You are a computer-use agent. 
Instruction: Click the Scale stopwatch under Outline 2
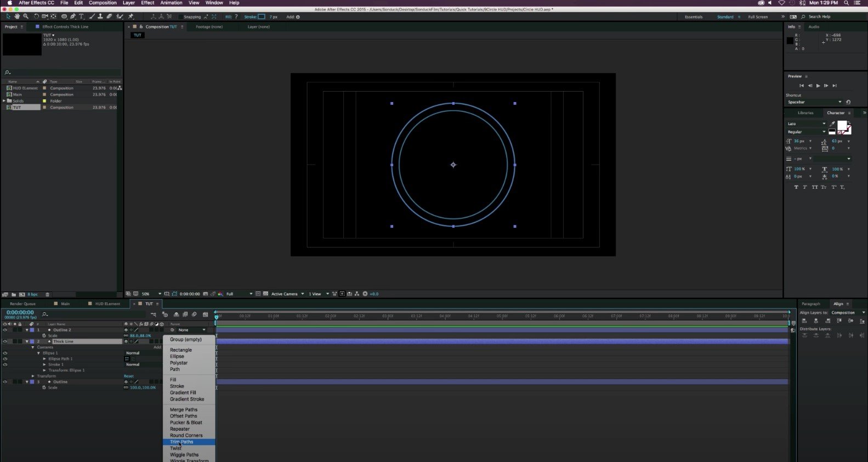[x=44, y=336]
